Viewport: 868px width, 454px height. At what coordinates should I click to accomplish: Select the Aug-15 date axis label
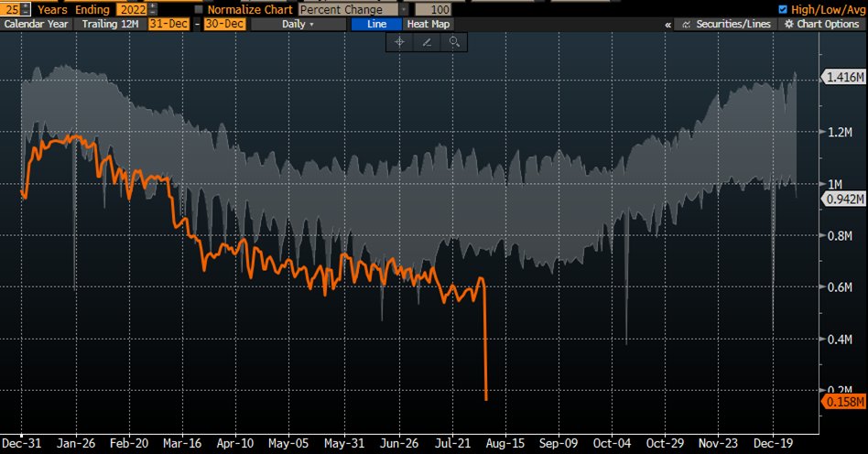505,443
